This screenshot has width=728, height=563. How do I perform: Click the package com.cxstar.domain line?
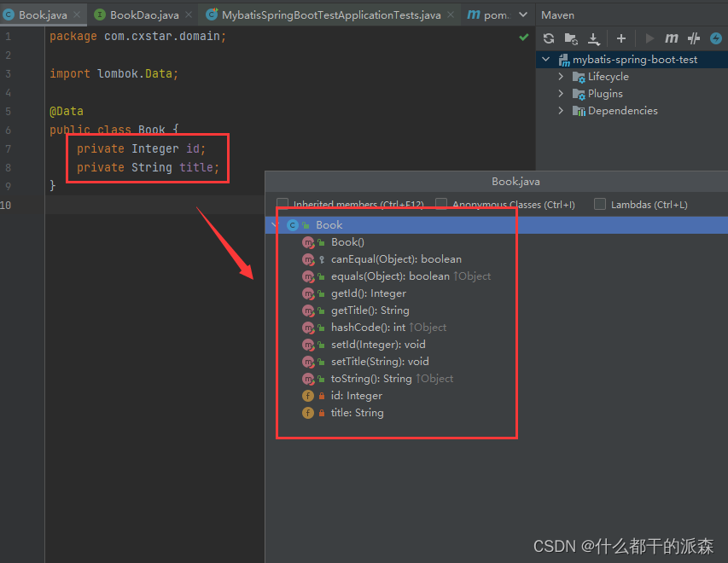point(138,36)
